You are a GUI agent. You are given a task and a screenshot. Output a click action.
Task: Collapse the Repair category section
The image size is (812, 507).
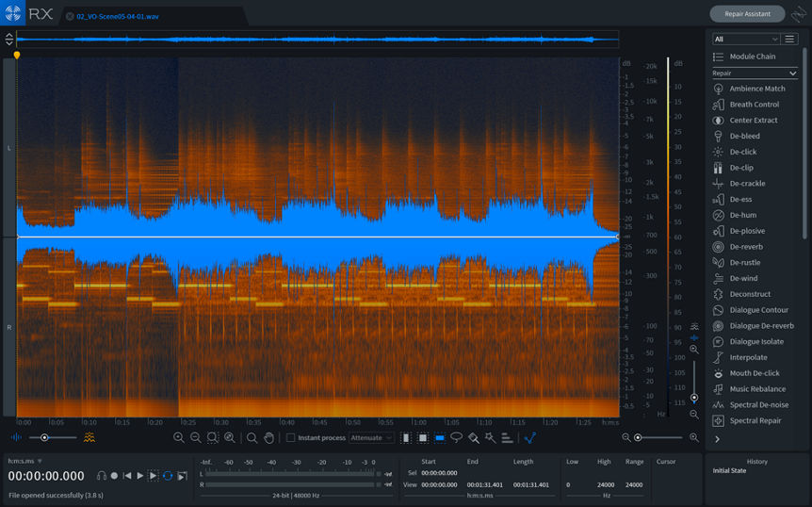pyautogui.click(x=793, y=73)
